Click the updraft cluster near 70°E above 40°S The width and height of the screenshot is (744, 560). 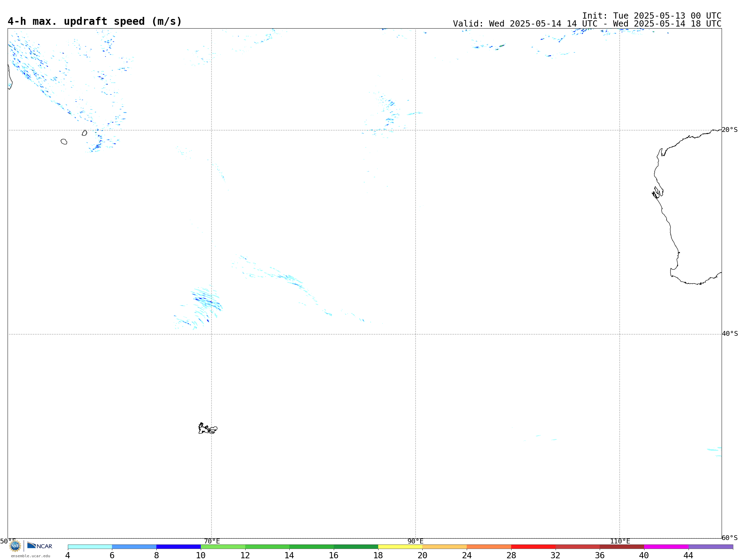pos(199,308)
